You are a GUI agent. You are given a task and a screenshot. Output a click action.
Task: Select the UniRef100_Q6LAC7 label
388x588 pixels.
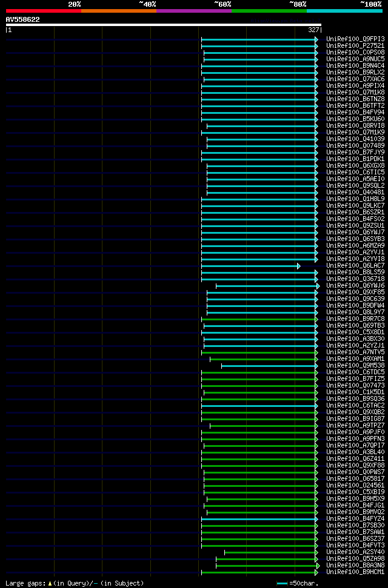355,265
